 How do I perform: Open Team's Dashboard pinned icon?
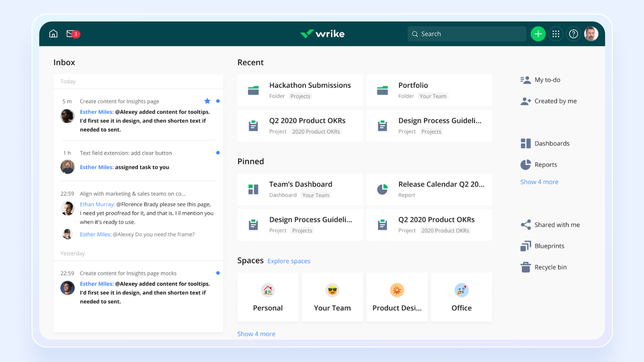(253, 190)
